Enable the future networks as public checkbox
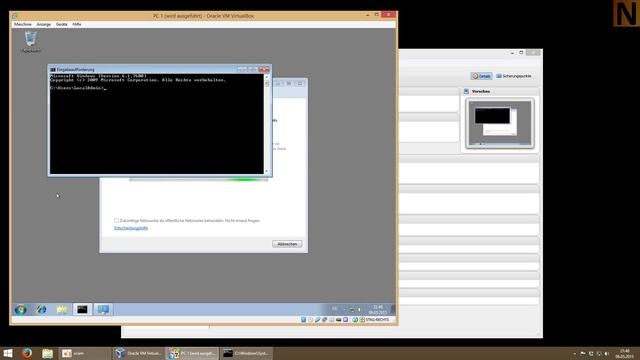The height and width of the screenshot is (360, 640). click(116, 220)
